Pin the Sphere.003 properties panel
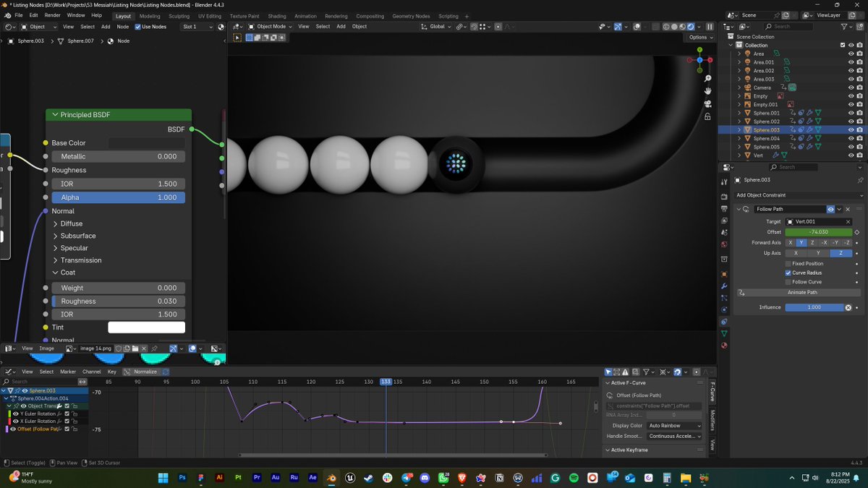 [860, 180]
